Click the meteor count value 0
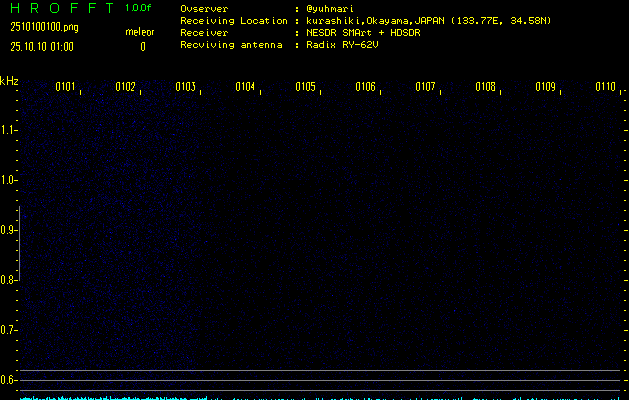 (143, 47)
